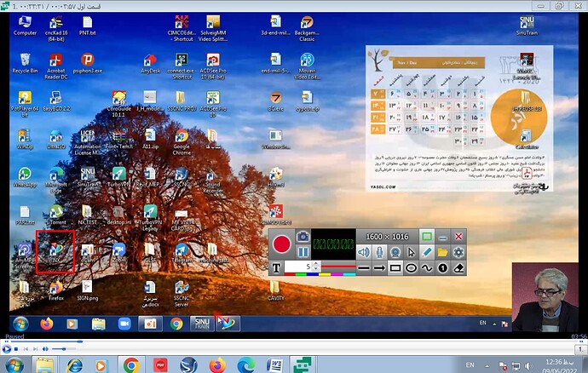Click the uTorrent desktop icon
Viewport: 588px width, 373px height.
click(56, 215)
